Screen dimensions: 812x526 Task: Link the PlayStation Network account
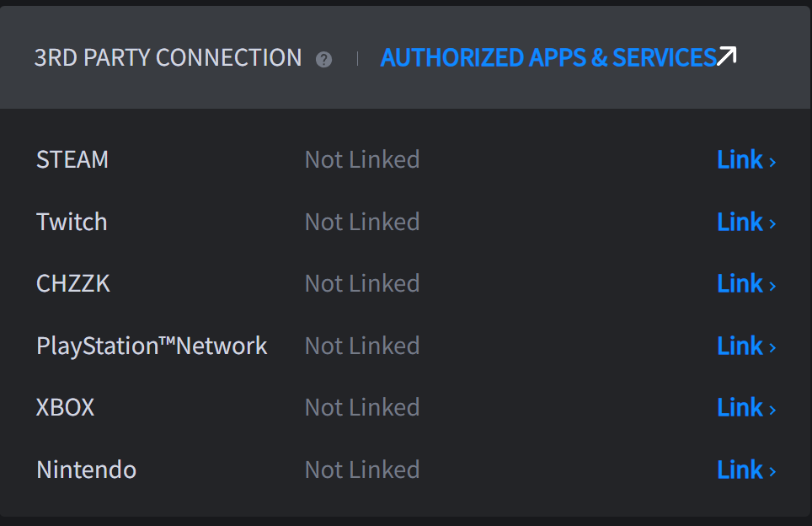pos(740,346)
